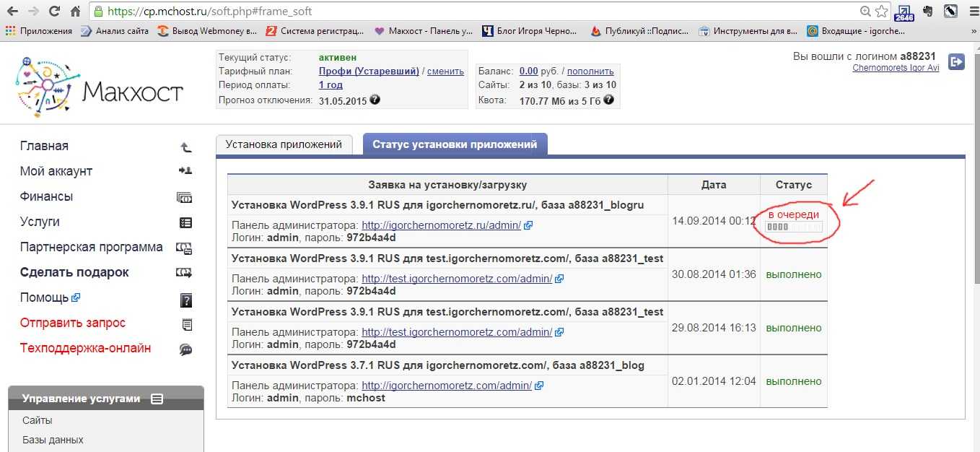This screenshot has width=980, height=452.
Task: Bookmark page with the star icon
Action: (881, 12)
